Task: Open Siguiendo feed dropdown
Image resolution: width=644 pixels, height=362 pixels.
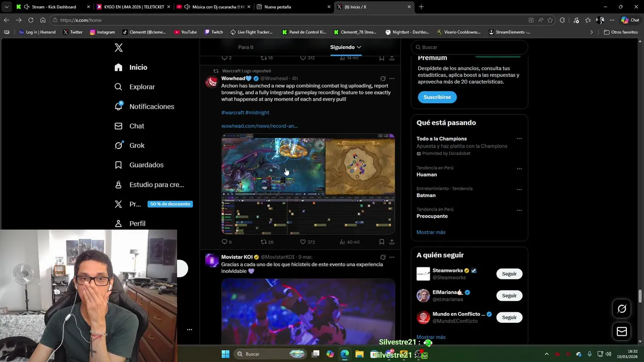Action: [346, 47]
